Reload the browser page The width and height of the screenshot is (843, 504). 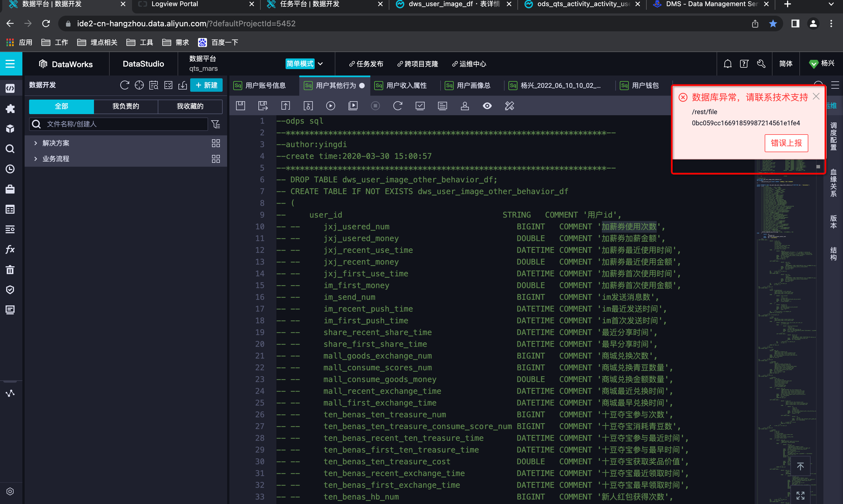pyautogui.click(x=46, y=23)
